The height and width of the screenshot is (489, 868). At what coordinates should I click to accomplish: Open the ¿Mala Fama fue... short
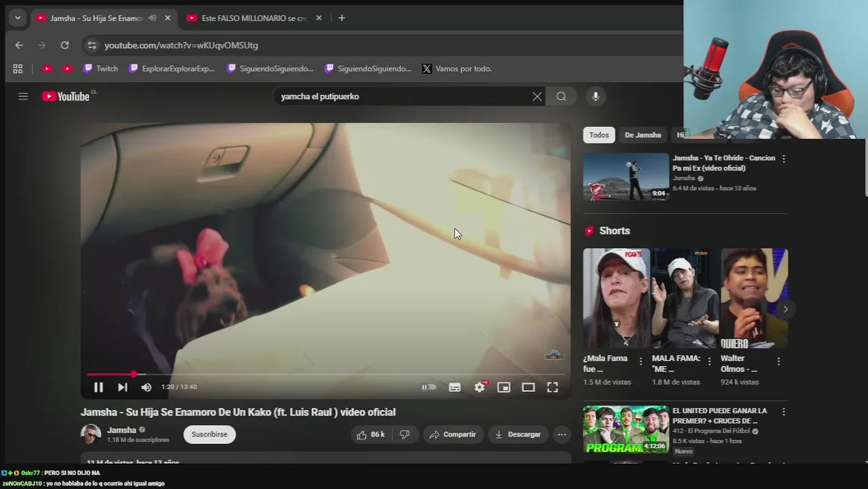click(x=616, y=298)
